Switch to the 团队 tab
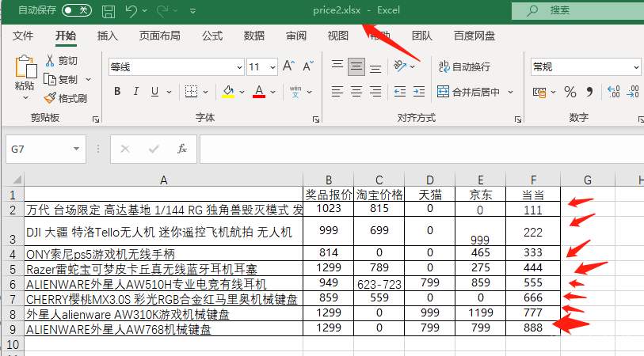The height and width of the screenshot is (356, 644). tap(421, 36)
